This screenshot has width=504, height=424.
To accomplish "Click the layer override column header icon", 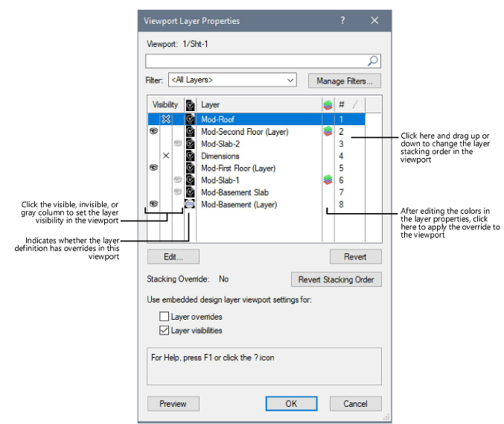I will click(x=190, y=105).
